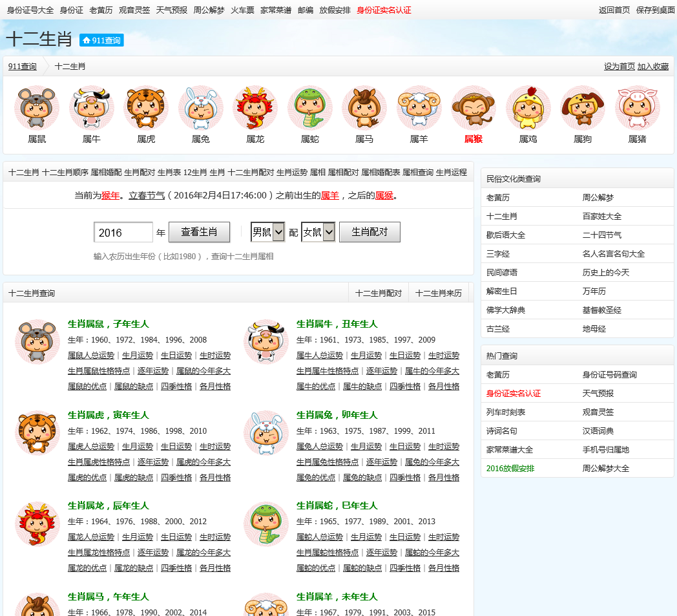Screen dimensions: 677x616
Task: Open the 生肖属虎性格特点 link
Action: coord(98,462)
